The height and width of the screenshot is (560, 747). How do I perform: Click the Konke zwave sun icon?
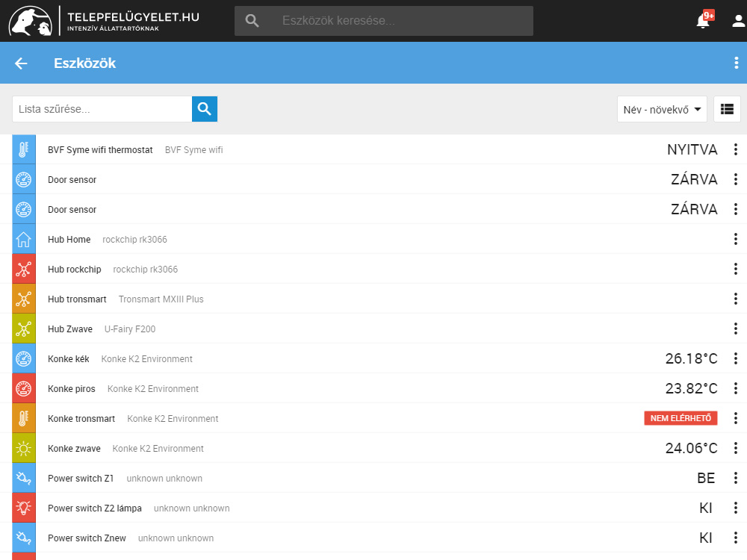[24, 448]
